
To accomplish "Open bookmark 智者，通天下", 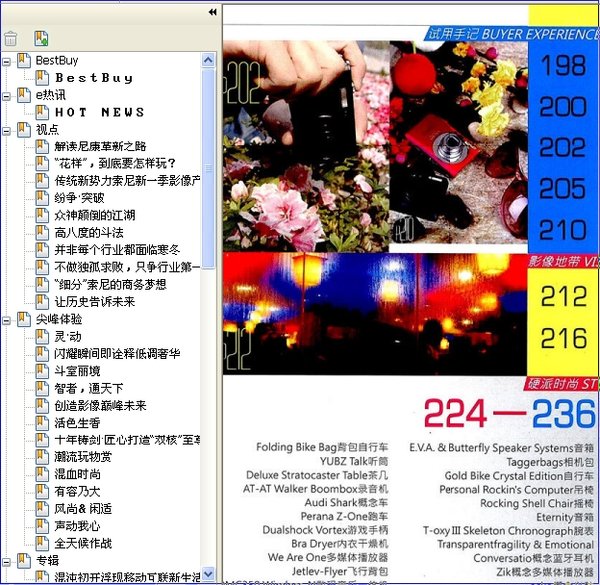I will [x=89, y=389].
